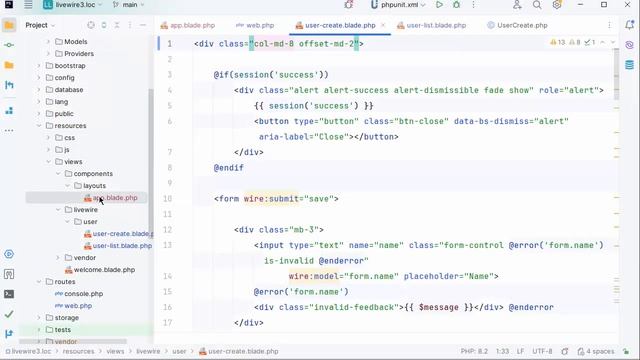Open the Services tool window
Screen dimensions: 640x360
tap(9, 254)
